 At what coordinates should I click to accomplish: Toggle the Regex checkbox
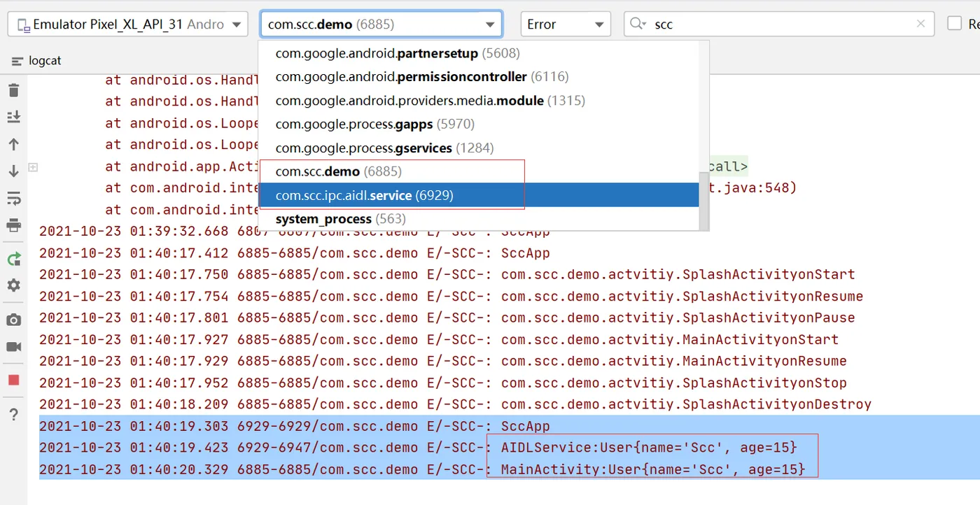[955, 24]
